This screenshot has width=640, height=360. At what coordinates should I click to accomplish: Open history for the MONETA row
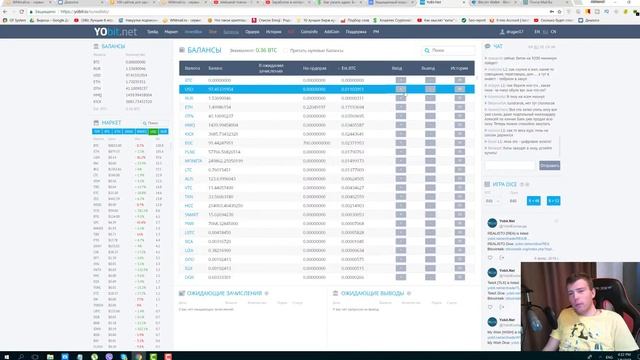[x=460, y=161]
